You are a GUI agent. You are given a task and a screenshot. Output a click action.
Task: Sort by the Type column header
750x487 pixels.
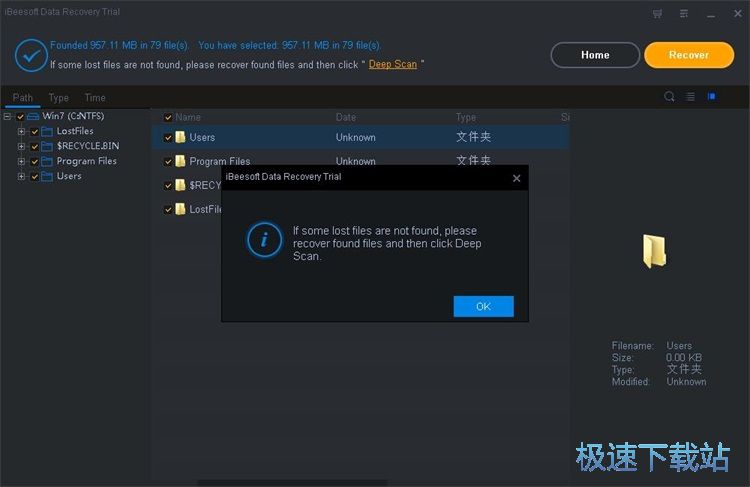(466, 117)
